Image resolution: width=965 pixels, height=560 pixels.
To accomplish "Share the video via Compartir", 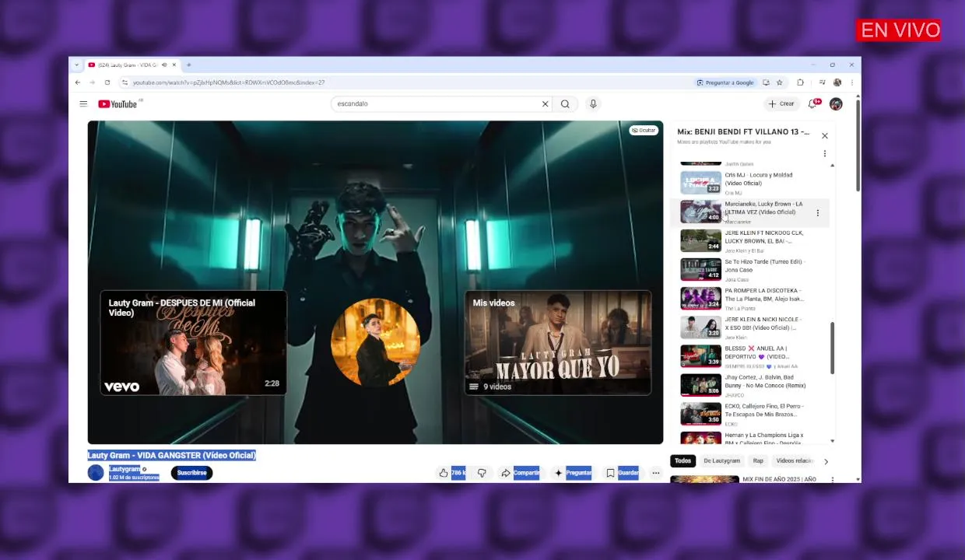I will (x=520, y=473).
